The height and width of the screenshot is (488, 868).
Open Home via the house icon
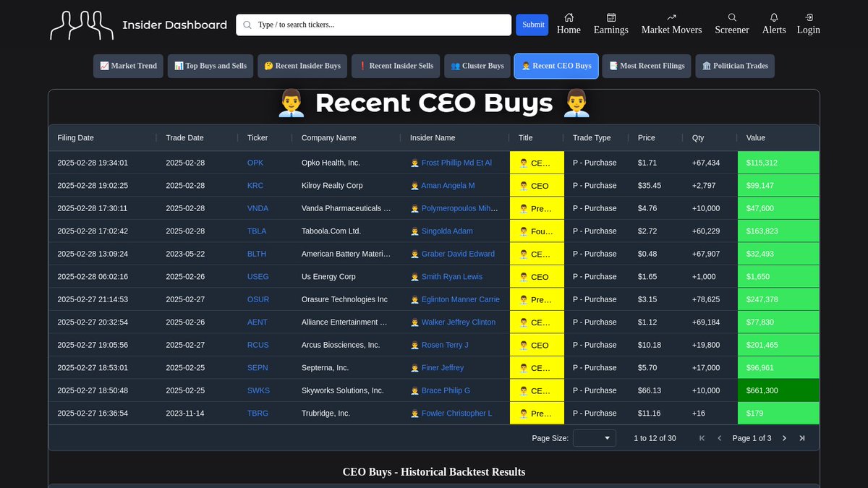pos(569,17)
